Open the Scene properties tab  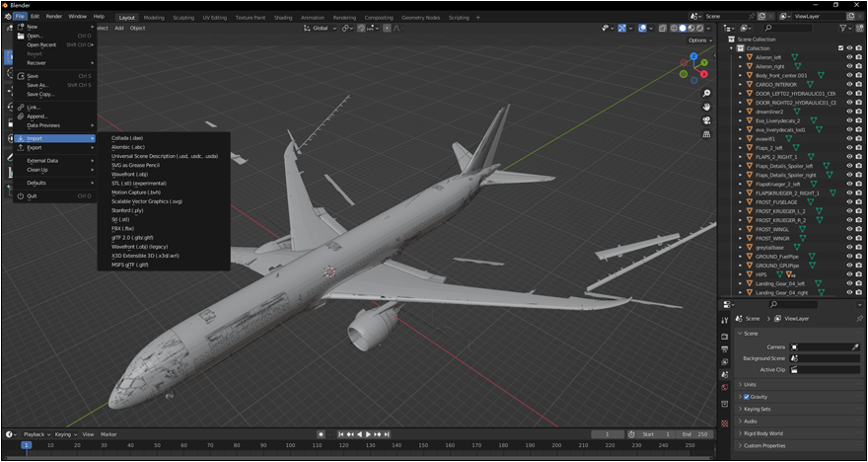point(725,375)
